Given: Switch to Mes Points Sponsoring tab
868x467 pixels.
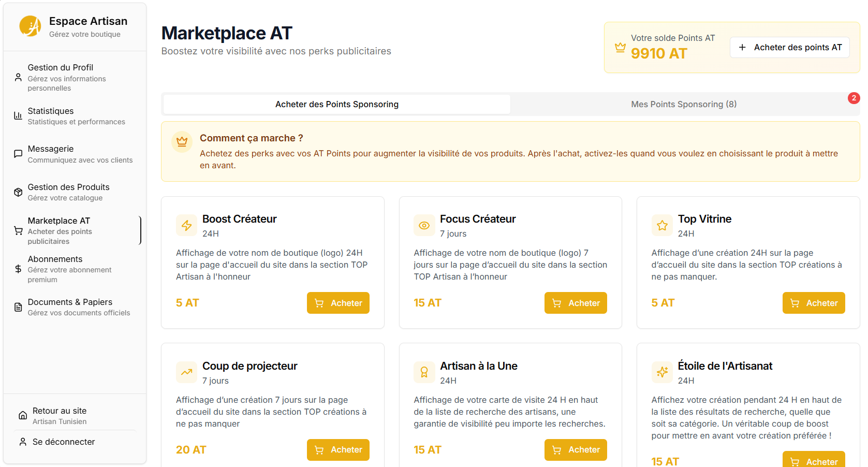Looking at the screenshot, I should click(683, 104).
